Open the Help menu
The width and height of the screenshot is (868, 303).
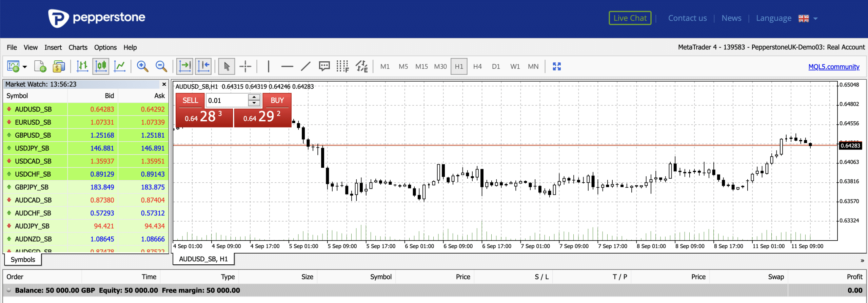(x=130, y=47)
